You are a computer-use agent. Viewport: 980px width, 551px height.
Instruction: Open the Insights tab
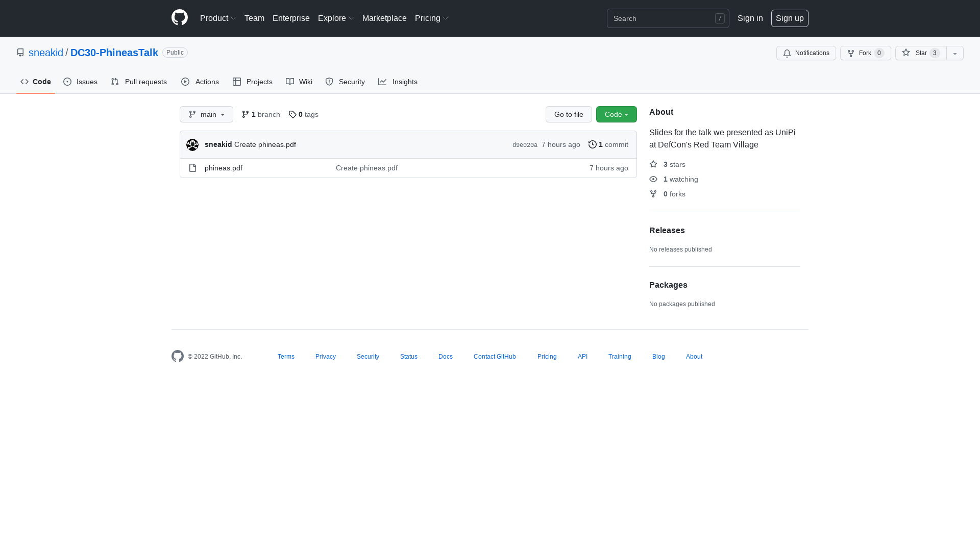(x=398, y=82)
